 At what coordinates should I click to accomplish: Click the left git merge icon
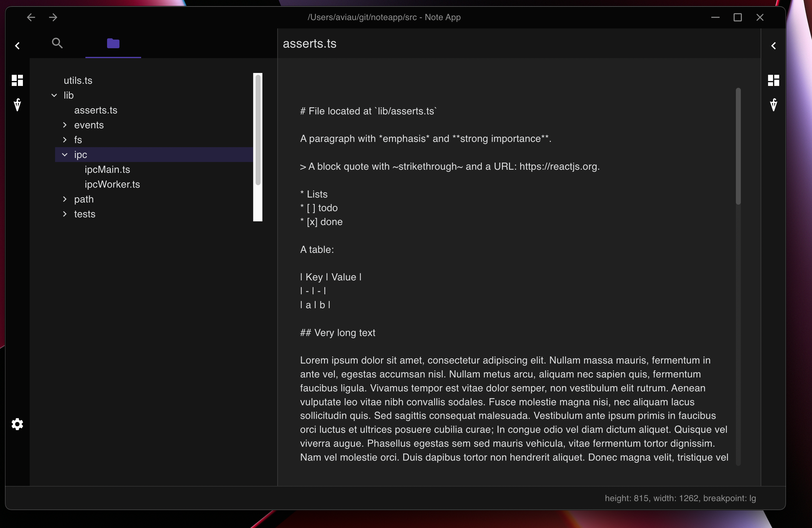[17, 105]
